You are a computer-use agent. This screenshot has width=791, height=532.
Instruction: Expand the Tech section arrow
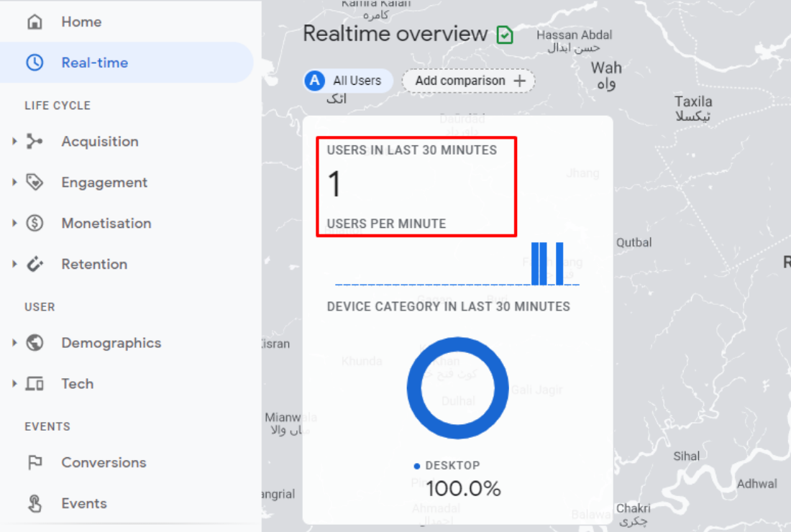[x=14, y=384]
